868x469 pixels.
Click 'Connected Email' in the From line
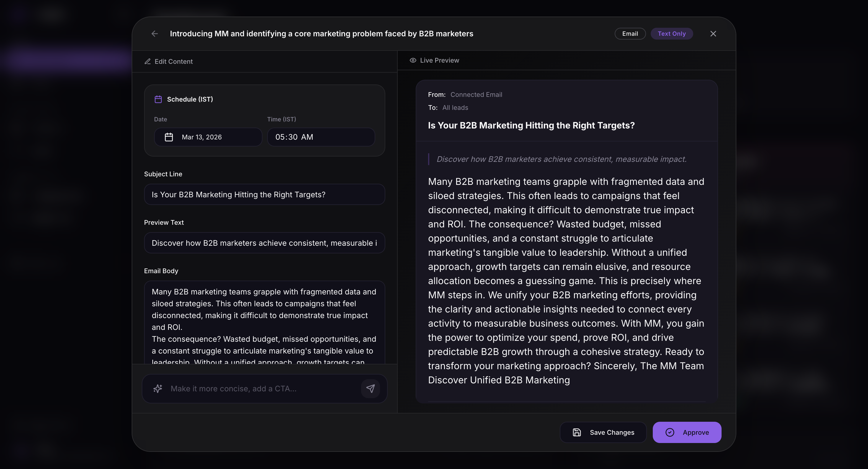click(476, 95)
